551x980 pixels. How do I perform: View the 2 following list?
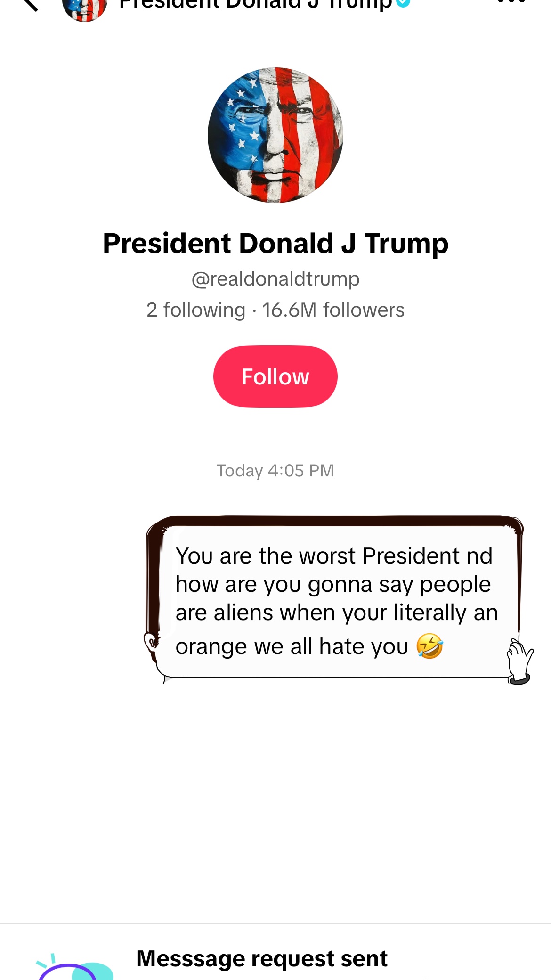196,310
